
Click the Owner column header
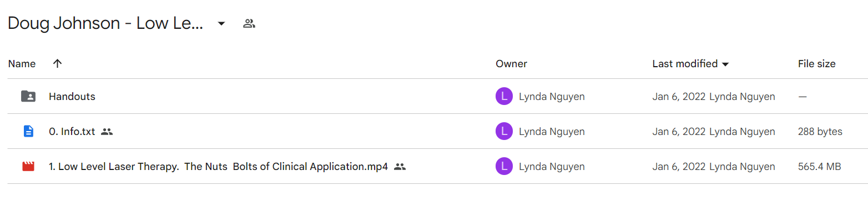point(511,64)
